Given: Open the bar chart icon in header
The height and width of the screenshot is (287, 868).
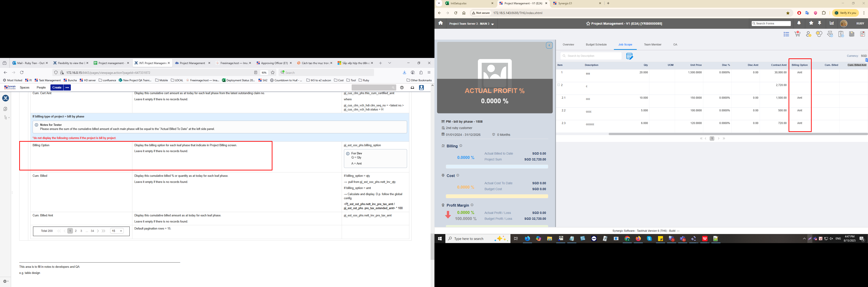Looking at the screenshot, I should point(832,23).
